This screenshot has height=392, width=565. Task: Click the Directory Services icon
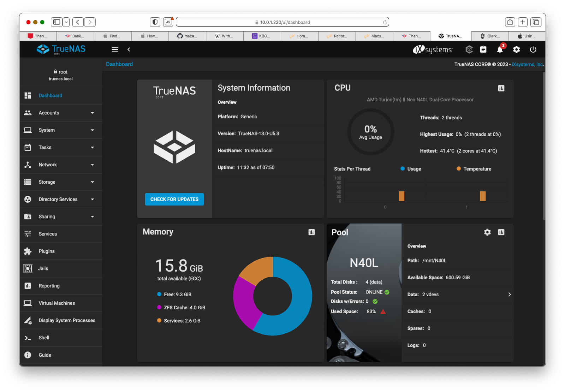click(28, 199)
